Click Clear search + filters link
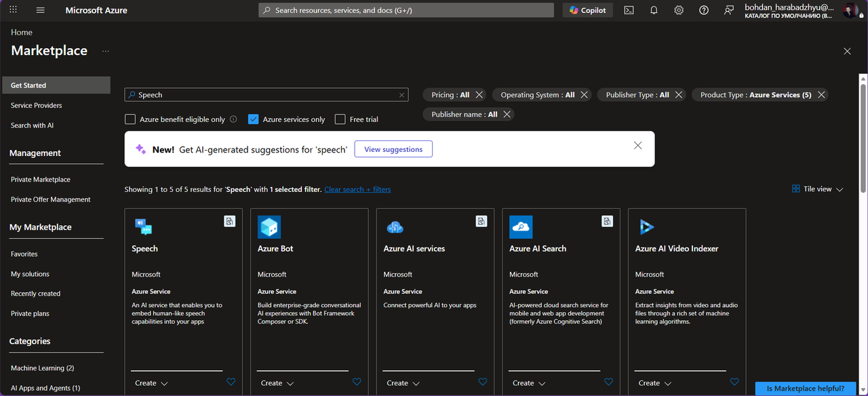This screenshot has width=868, height=396. 357,189
